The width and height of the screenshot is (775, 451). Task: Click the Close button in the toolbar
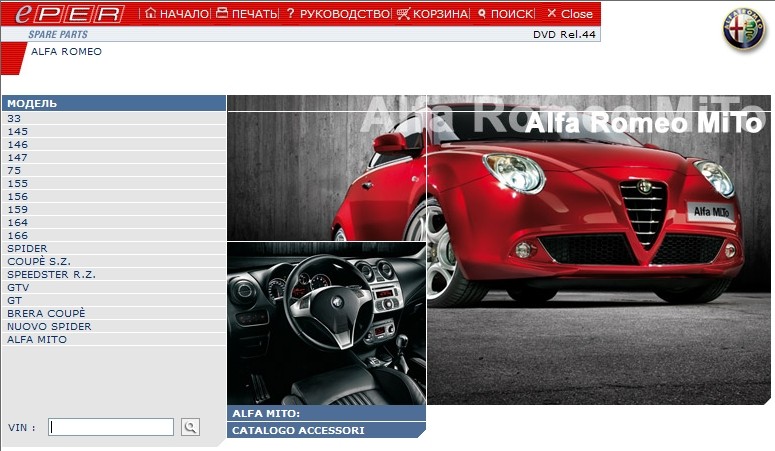(x=570, y=14)
